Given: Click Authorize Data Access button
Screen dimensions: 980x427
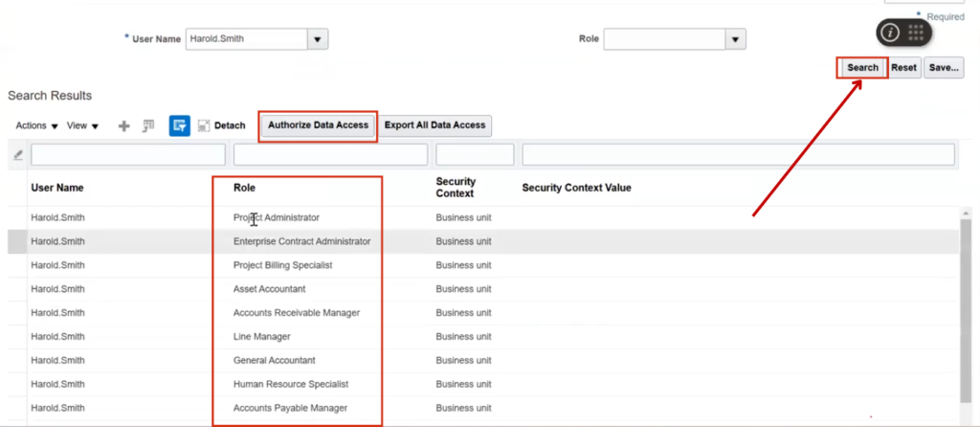Looking at the screenshot, I should pos(318,125).
